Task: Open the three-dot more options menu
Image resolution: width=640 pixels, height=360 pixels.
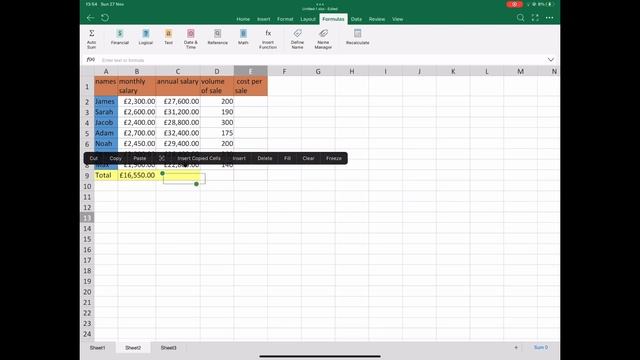Action: tap(549, 18)
